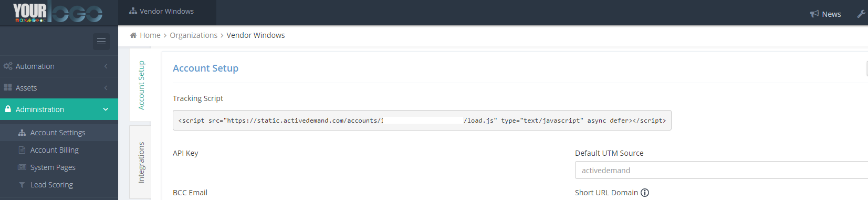Click the YOUR LOGO image
This screenshot has width=868, height=200.
pos(58,13)
